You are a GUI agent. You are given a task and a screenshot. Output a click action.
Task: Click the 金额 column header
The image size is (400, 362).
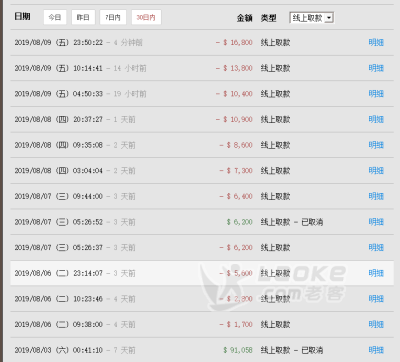pos(245,18)
